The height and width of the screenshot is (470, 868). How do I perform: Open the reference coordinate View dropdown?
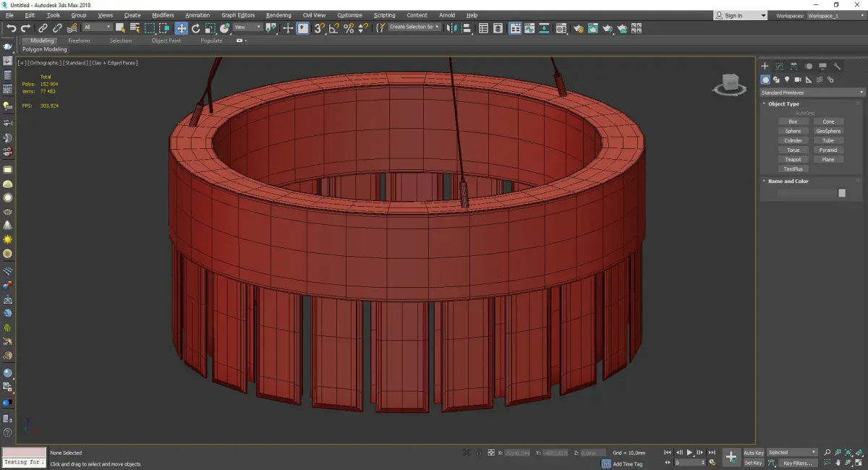point(247,27)
